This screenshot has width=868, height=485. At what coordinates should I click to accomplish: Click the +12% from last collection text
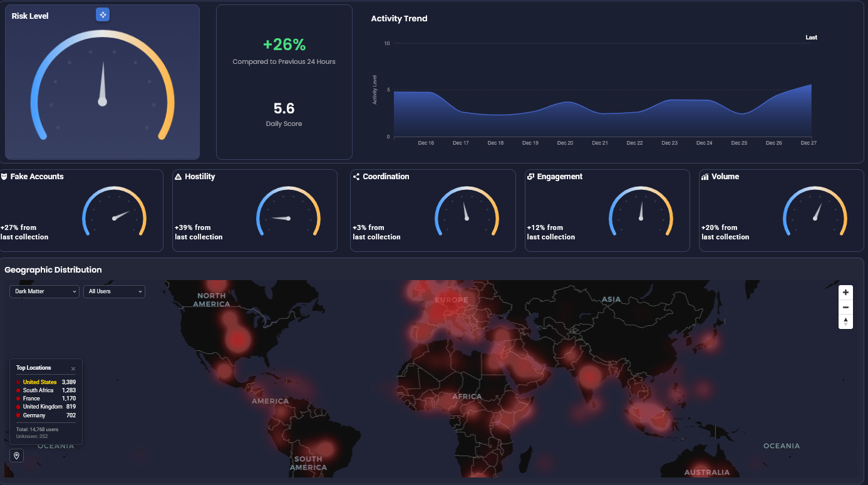551,232
